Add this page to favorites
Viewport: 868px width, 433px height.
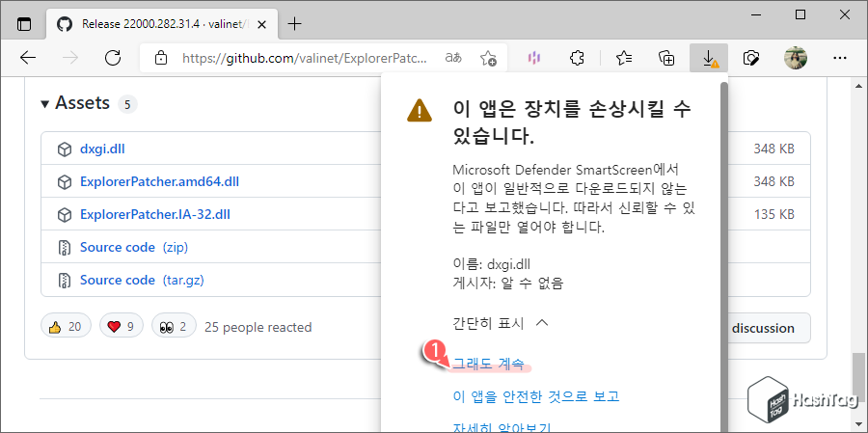pyautogui.click(x=488, y=58)
